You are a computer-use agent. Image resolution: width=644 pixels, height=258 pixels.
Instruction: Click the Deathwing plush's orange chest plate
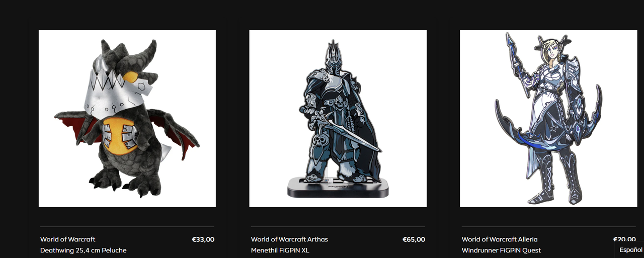[x=120, y=134]
